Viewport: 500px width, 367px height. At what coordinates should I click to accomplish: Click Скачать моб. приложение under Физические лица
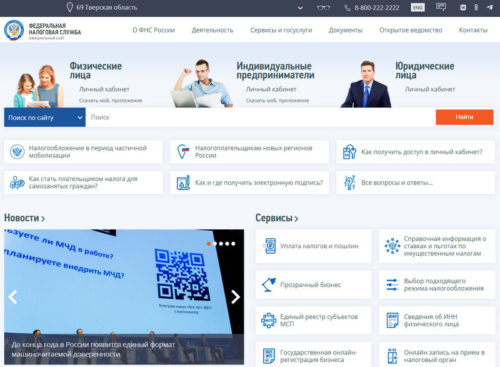point(110,100)
